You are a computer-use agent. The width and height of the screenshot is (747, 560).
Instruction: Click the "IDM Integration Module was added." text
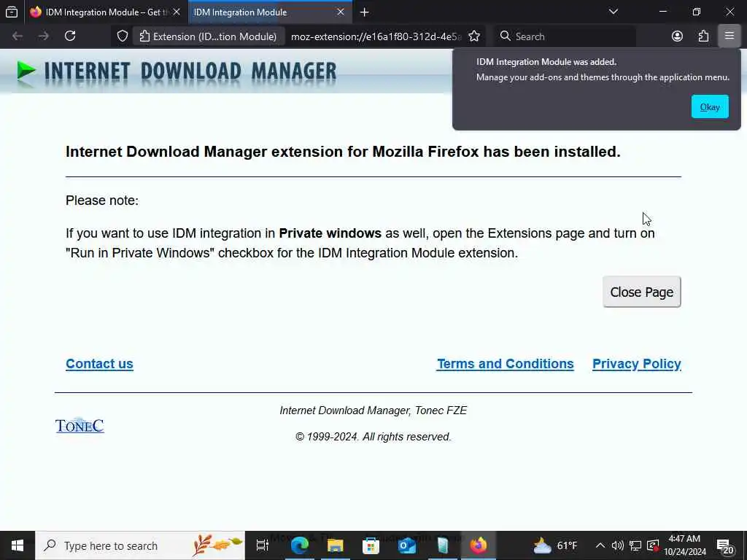[x=546, y=62]
